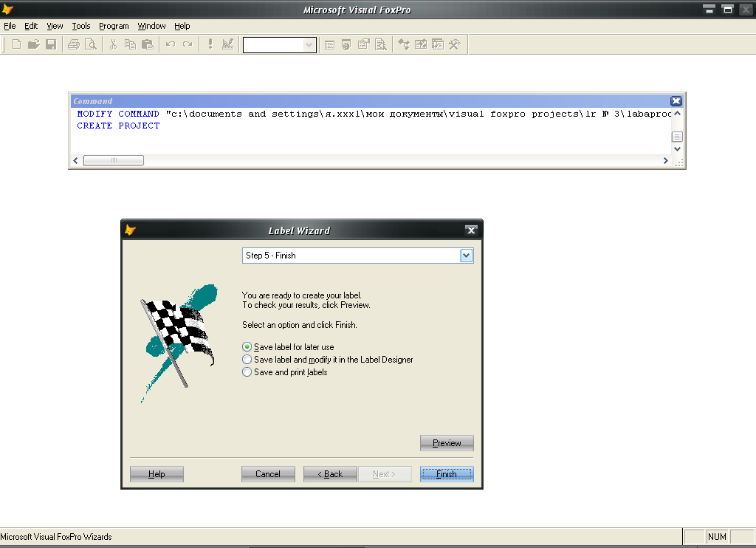Click the Command window horizontal scrollbar thumb

click(113, 160)
